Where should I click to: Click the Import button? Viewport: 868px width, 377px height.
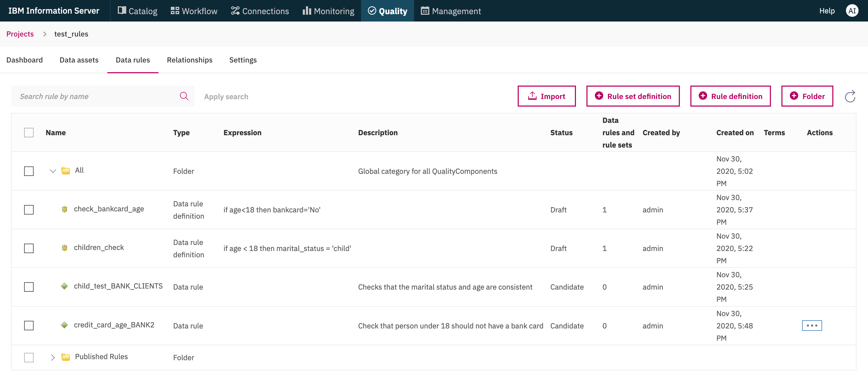pyautogui.click(x=546, y=96)
